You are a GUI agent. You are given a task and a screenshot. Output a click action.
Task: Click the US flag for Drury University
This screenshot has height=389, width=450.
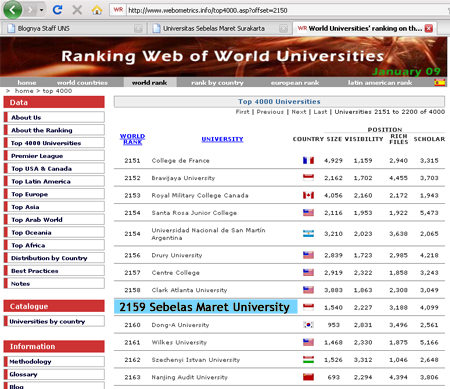(x=308, y=255)
